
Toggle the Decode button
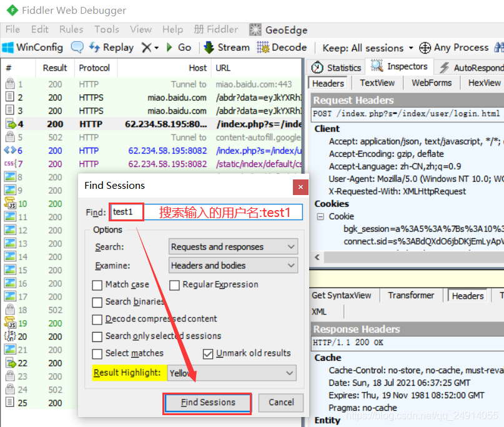click(x=282, y=48)
